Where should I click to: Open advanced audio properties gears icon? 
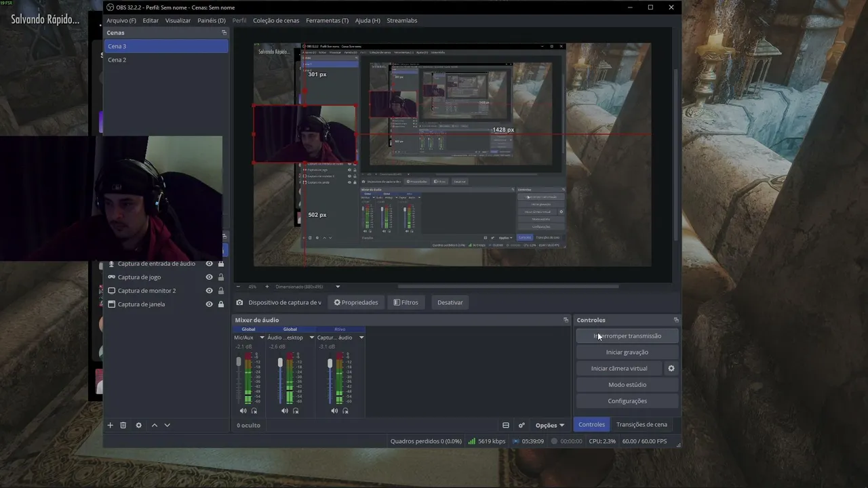(x=521, y=425)
